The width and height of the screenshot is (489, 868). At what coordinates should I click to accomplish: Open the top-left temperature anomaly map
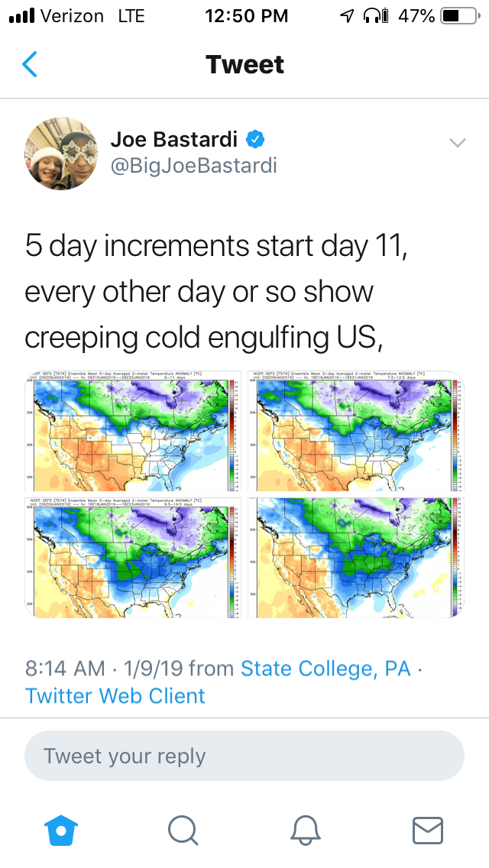click(133, 431)
